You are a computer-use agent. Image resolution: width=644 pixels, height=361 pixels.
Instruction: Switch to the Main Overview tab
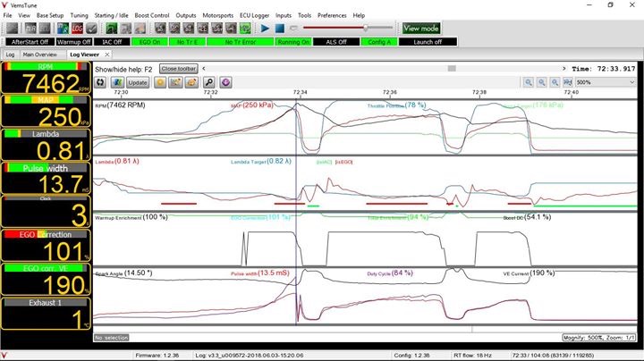(x=40, y=55)
